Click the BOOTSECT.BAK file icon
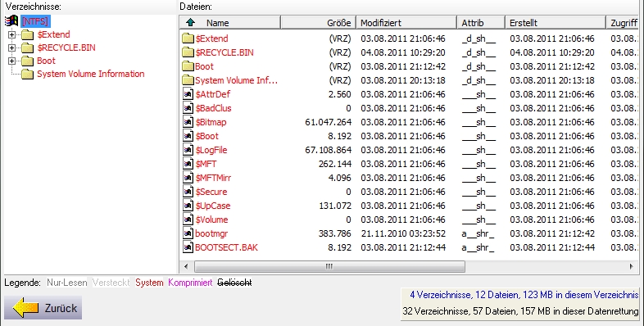Image resolution: width=644 pixels, height=326 pixels. coord(188,247)
